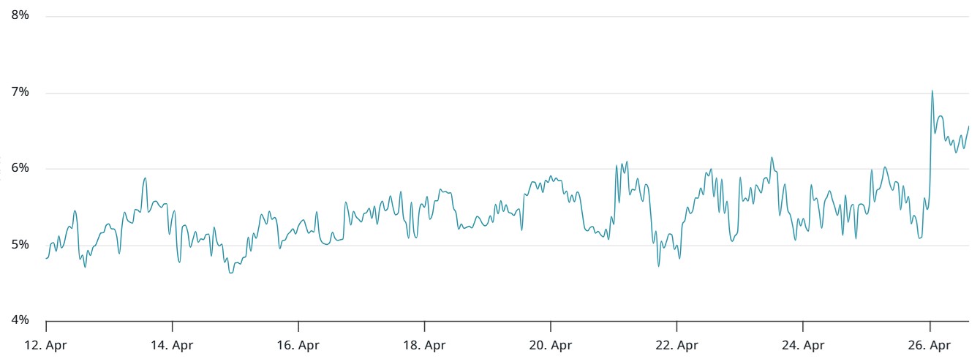
Task: Click the 16. Apr date label
Action: click(298, 344)
